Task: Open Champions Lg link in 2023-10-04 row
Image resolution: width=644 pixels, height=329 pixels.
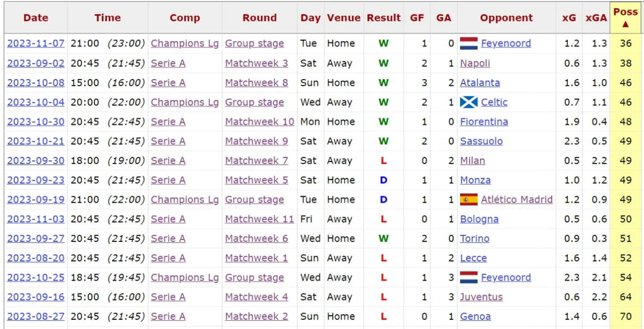Action: 185,102
